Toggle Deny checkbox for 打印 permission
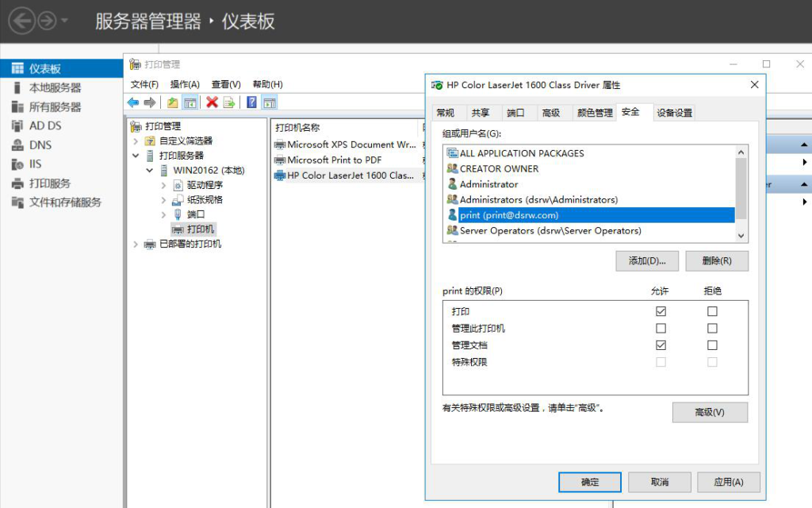 713,311
